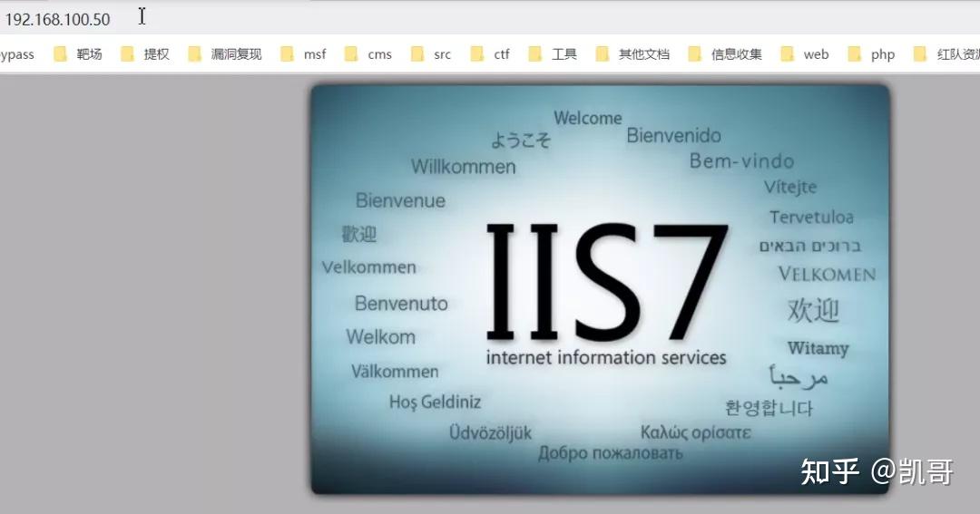This screenshot has height=514, width=980.
Task: Open the 其他文档 bookmark folder
Action: coord(632,54)
